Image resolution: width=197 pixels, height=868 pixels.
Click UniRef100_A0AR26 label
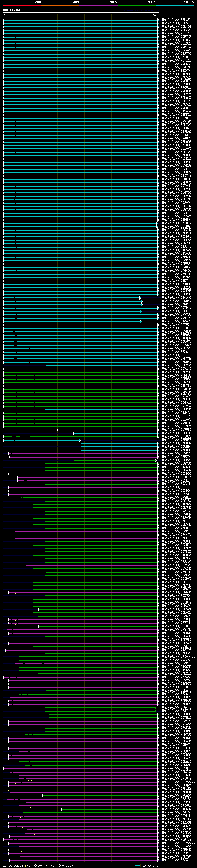[x=176, y=460]
